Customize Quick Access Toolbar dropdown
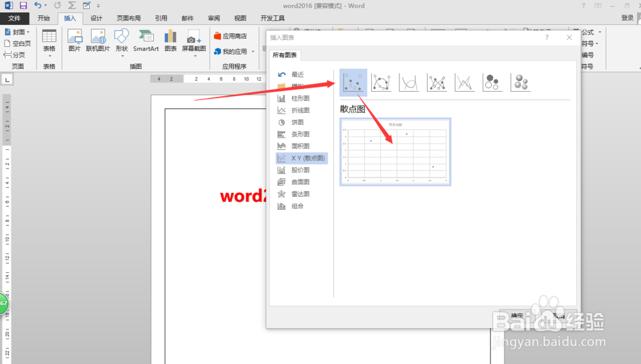This screenshot has width=641, height=364. pos(99,6)
